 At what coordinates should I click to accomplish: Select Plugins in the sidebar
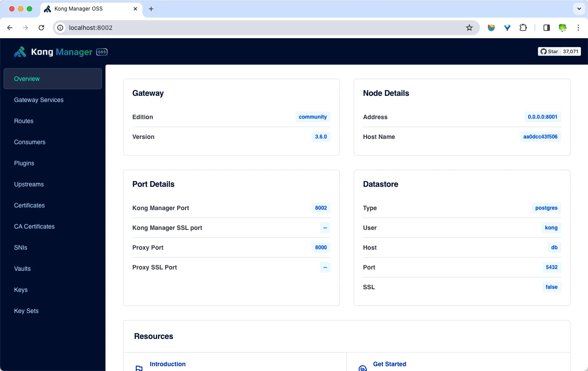tap(24, 163)
